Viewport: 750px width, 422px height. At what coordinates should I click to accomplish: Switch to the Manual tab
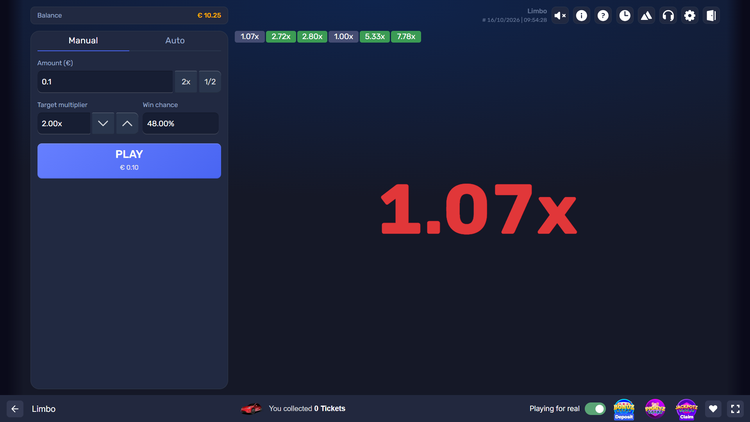[83, 41]
